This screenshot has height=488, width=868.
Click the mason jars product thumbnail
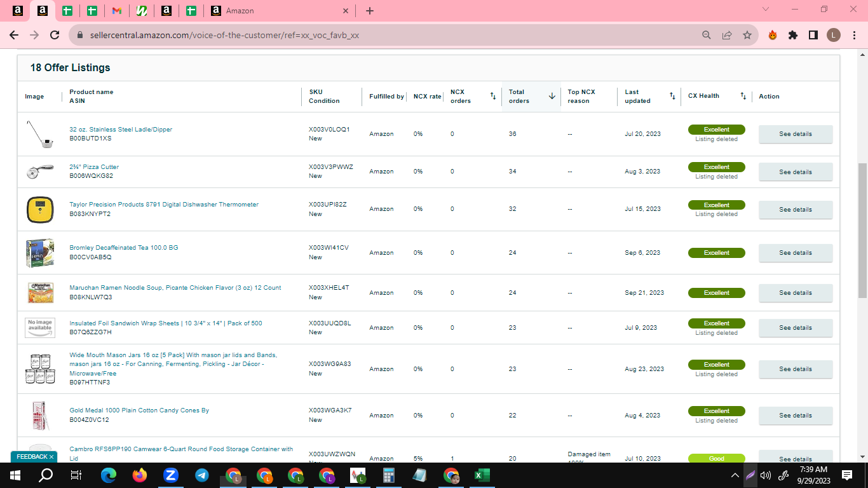click(40, 369)
